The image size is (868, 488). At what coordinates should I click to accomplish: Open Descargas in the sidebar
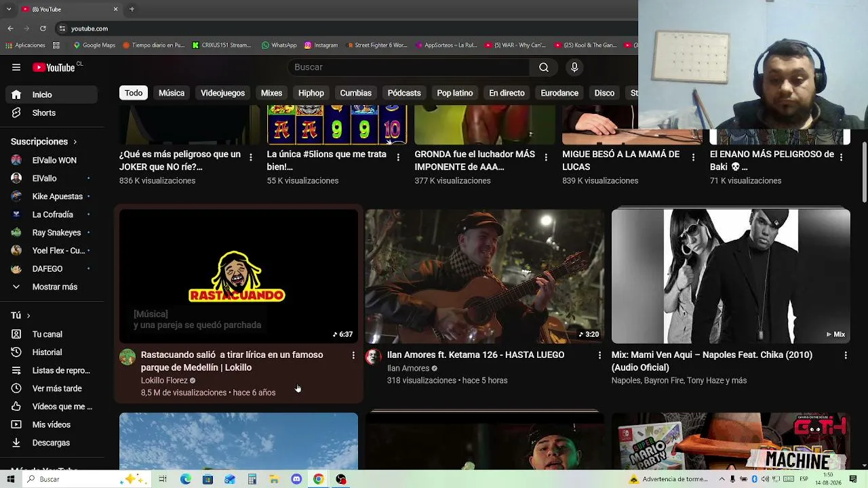point(52,443)
